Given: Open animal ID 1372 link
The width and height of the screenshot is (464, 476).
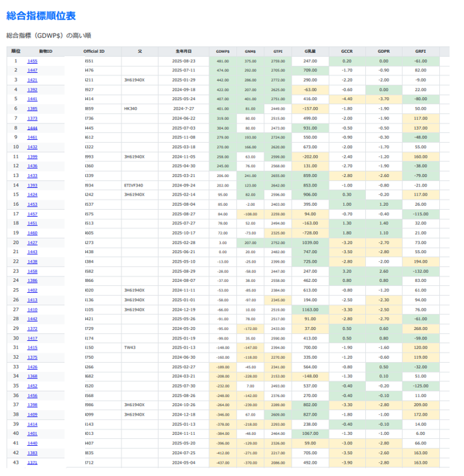Looking at the screenshot, I should 32,329.
